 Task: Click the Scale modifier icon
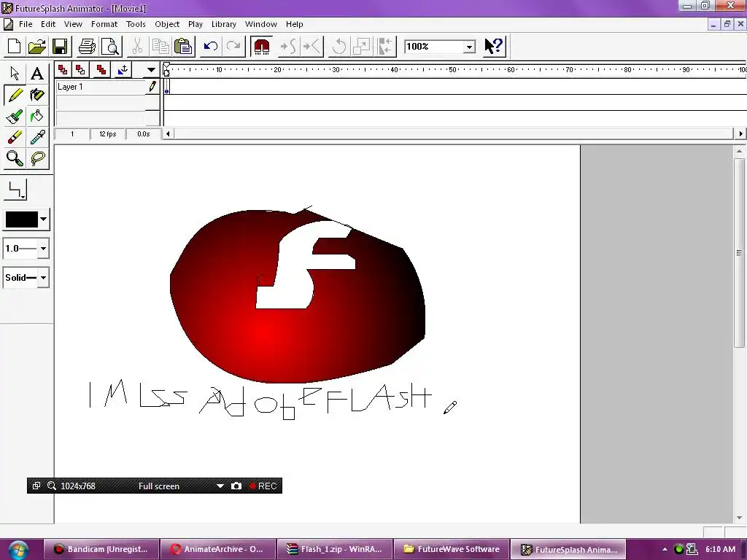(362, 47)
